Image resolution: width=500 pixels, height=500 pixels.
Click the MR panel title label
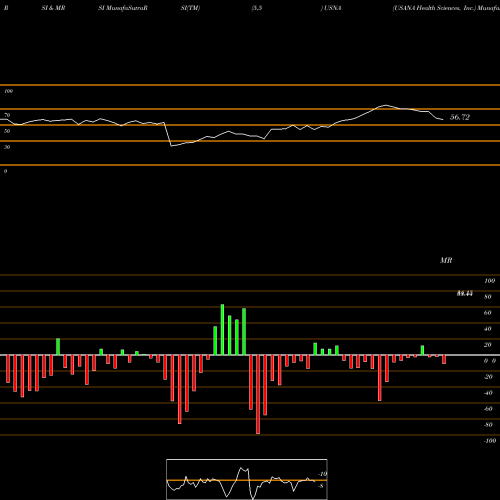tap(446, 260)
